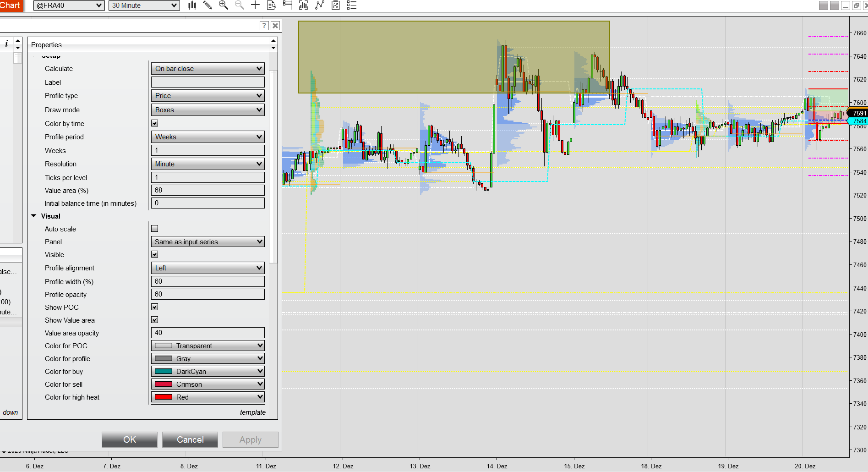The width and height of the screenshot is (868, 472).
Task: Click the properties grid vertical scrollbar
Action: point(273,167)
